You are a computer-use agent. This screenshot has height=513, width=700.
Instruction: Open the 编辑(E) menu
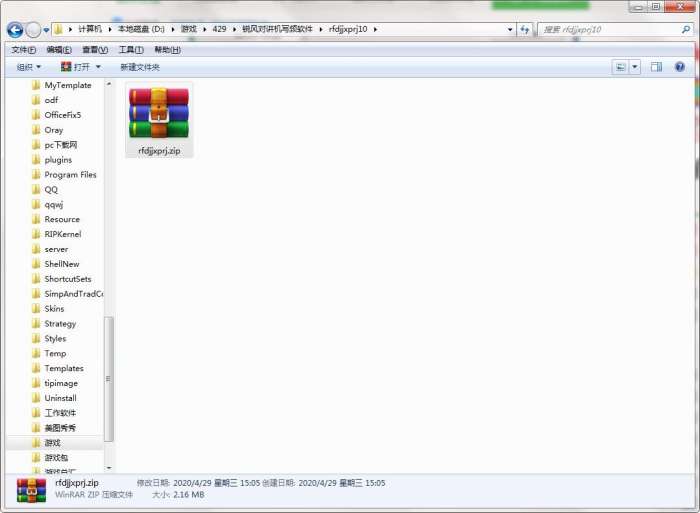tap(59, 50)
